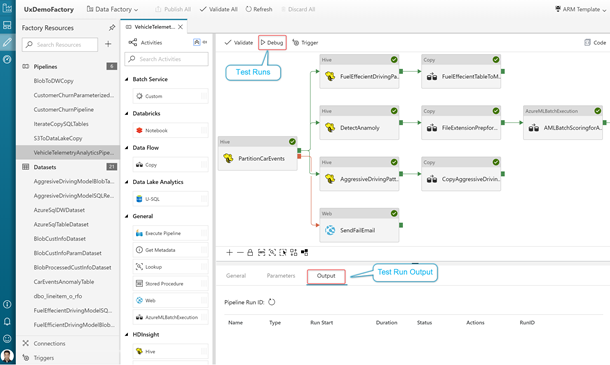Open the feedback smiley icon
The height and width of the screenshot is (365, 610).
pos(7,339)
